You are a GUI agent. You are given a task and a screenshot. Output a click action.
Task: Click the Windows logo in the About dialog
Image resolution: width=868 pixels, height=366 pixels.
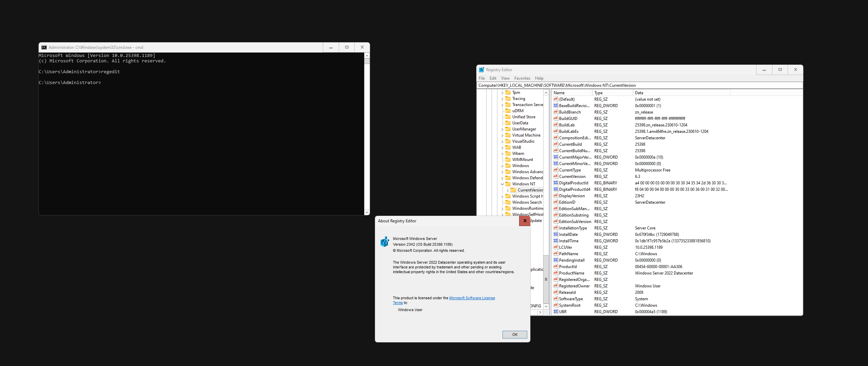point(384,242)
